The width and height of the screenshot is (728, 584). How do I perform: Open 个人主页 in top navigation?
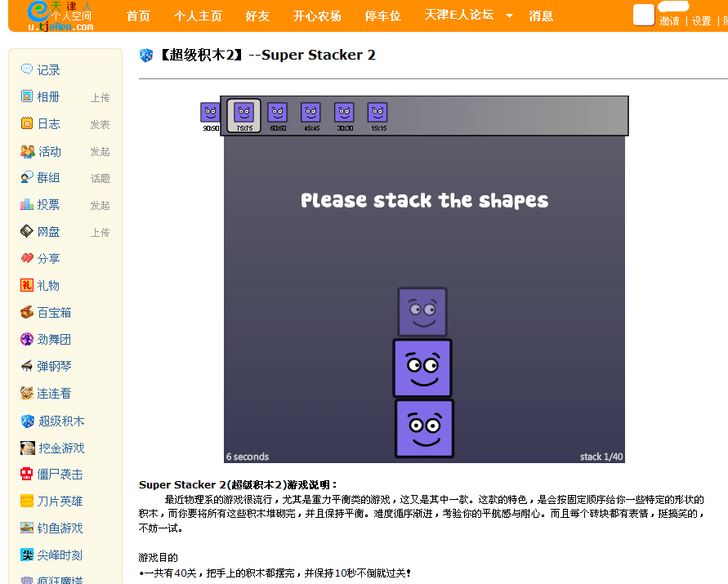tap(199, 16)
